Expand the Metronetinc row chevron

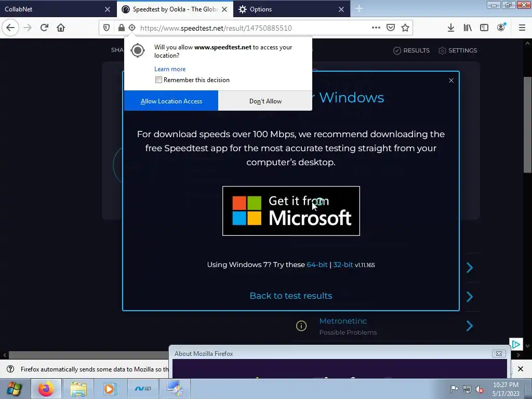470,326
